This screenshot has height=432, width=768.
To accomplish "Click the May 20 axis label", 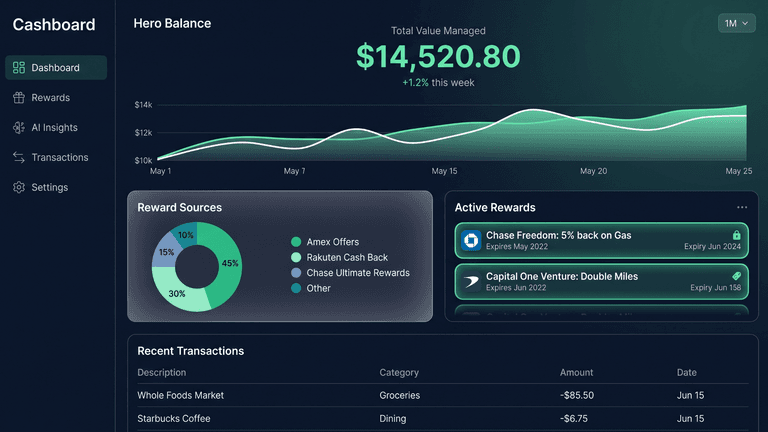I will (x=594, y=171).
